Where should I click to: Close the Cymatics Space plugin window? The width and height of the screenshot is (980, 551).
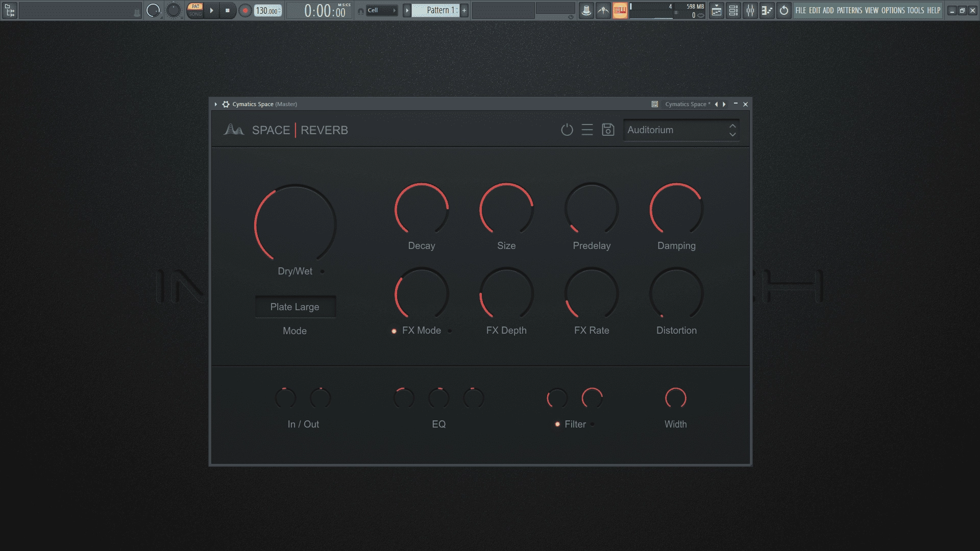point(745,104)
